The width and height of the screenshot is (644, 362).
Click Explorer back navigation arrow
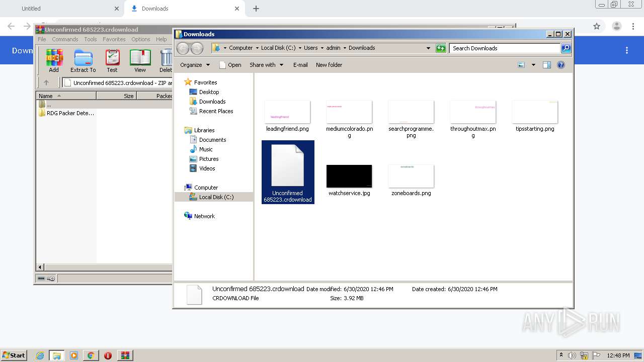[183, 48]
